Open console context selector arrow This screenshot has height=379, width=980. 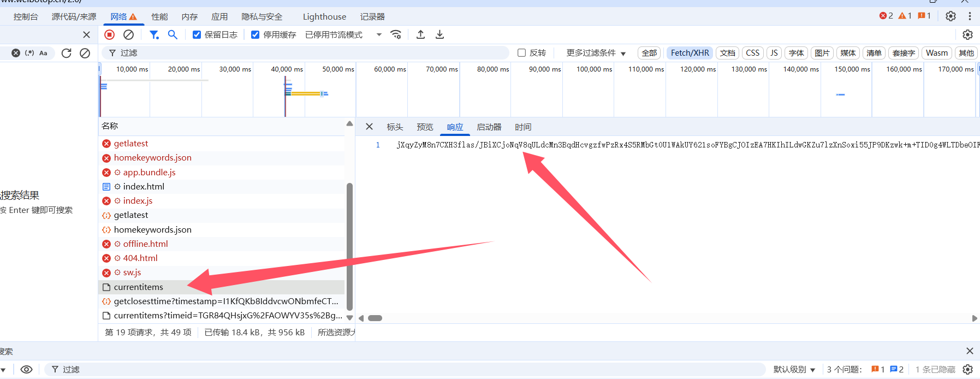3,370
